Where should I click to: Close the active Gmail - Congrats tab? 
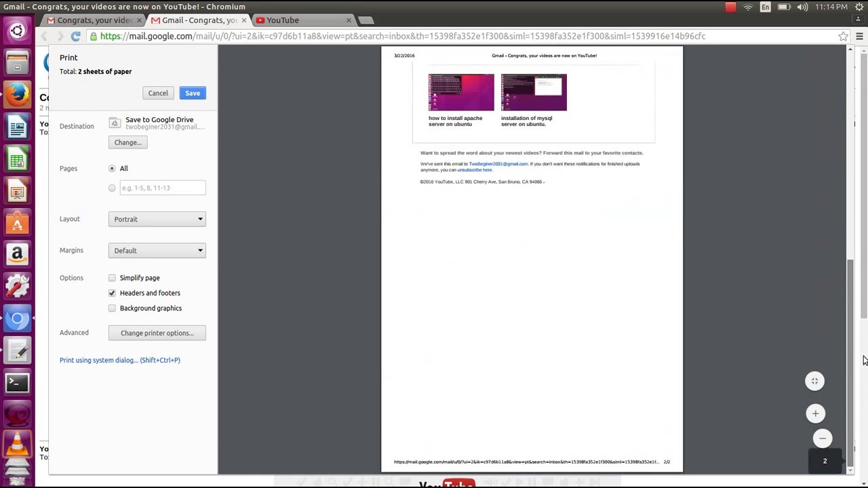pyautogui.click(x=244, y=20)
